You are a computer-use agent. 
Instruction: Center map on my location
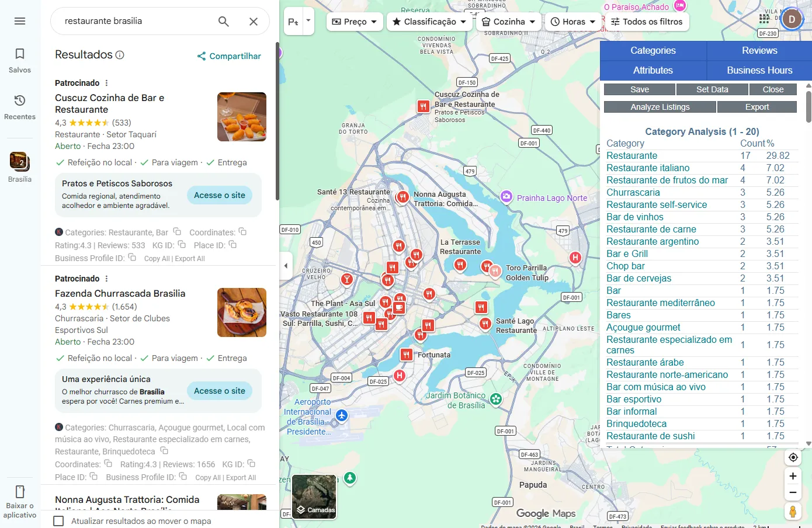793,457
